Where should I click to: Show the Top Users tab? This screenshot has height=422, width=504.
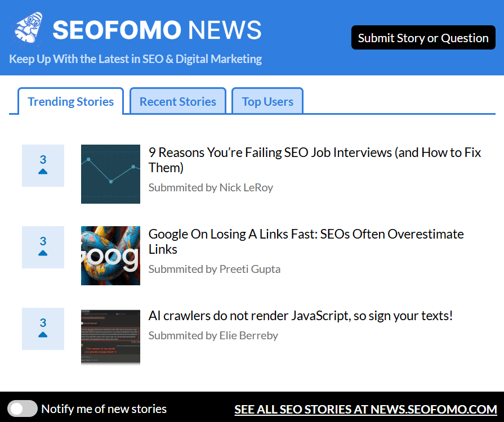(x=267, y=101)
